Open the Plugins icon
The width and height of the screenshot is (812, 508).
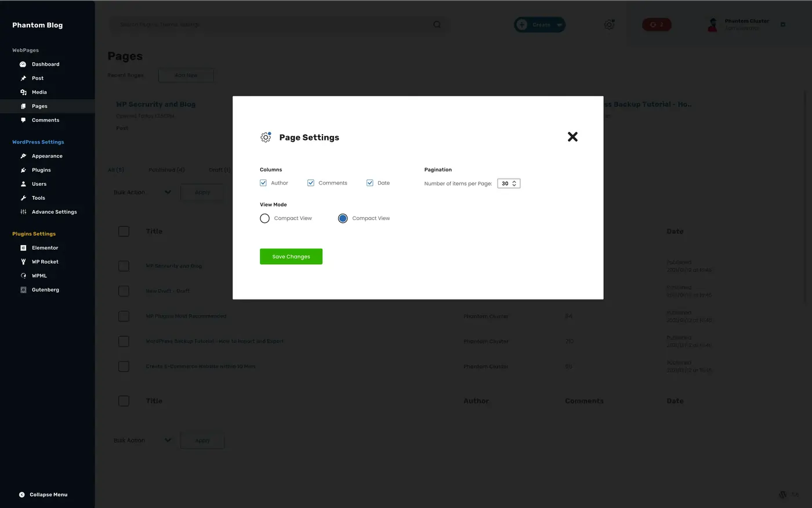23,170
